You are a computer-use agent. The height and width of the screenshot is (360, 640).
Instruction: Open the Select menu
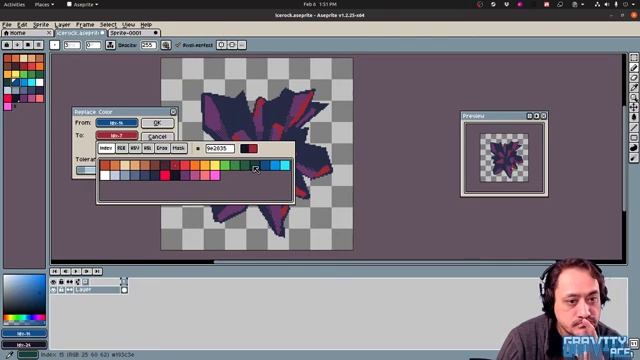pos(108,24)
